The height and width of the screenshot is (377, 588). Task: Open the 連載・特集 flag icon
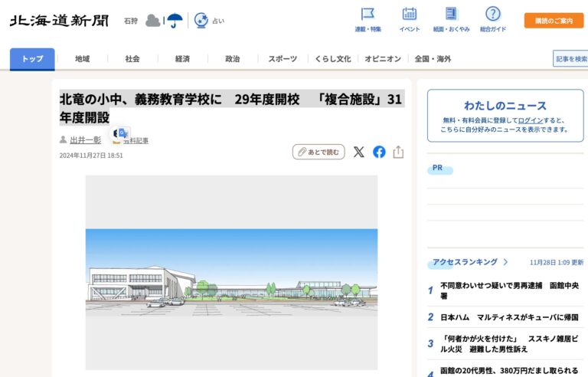(367, 15)
